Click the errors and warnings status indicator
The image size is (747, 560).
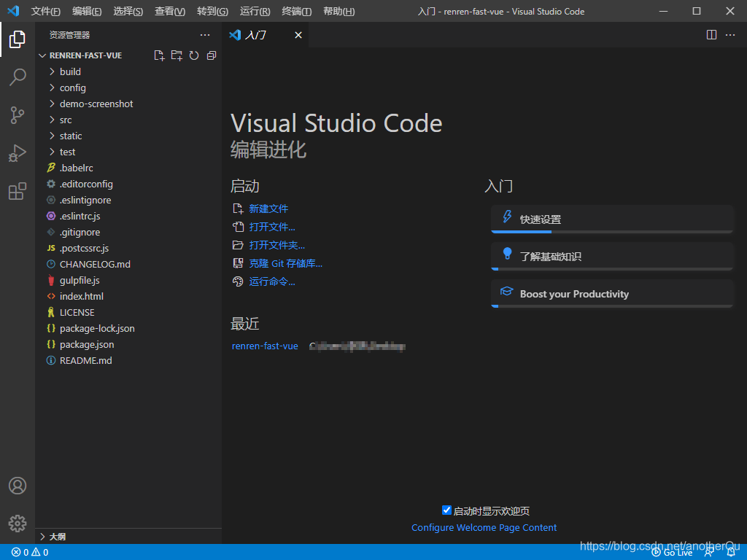point(30,553)
